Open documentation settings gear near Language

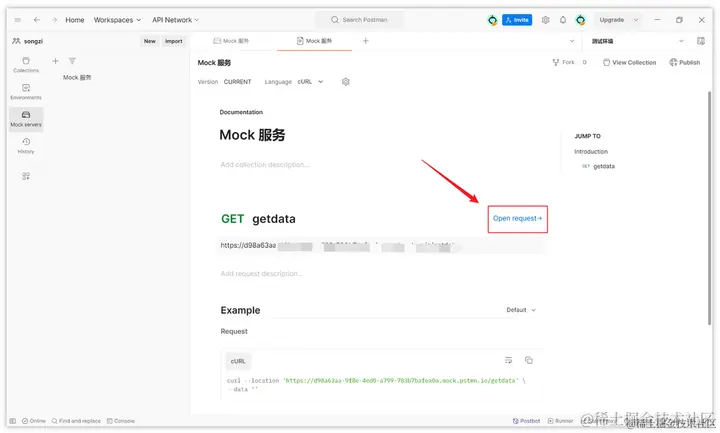346,81
